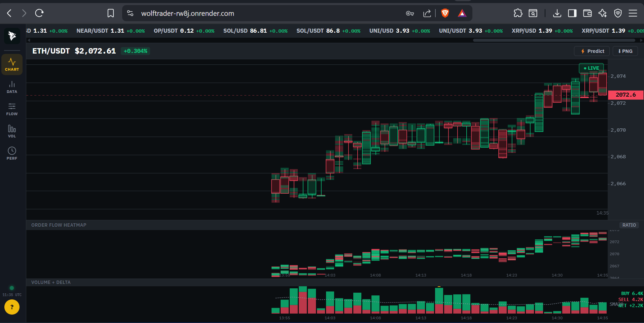
Task: Open the DATA panel from the sidebar
Action: tap(12, 87)
